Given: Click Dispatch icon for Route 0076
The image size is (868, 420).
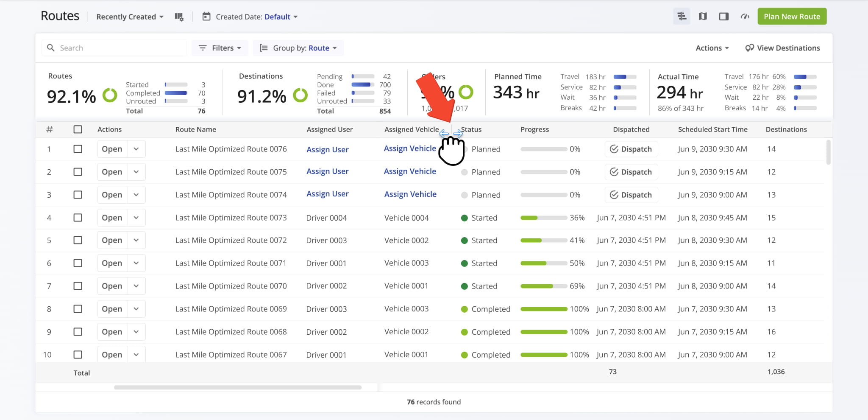Looking at the screenshot, I should pyautogui.click(x=614, y=149).
